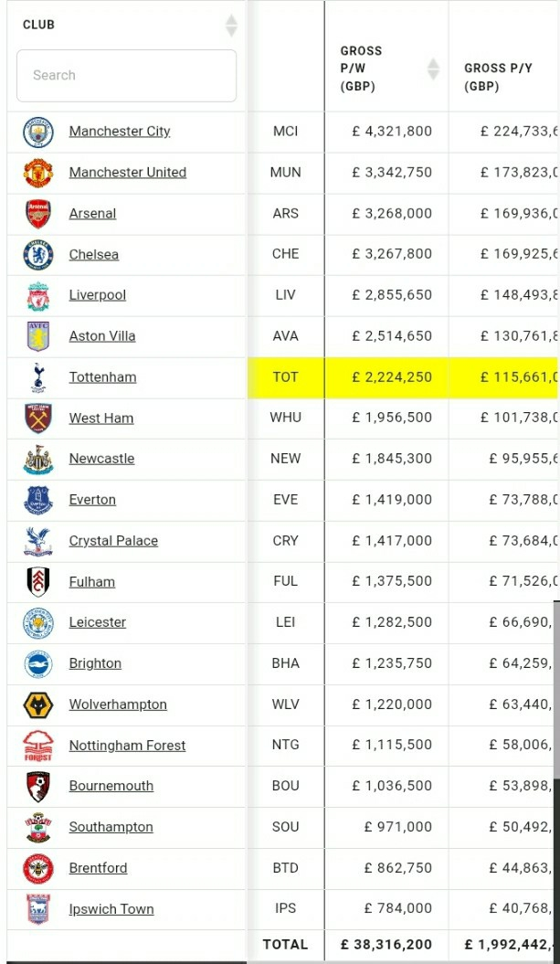Click the Chelsea club badge

(38, 255)
